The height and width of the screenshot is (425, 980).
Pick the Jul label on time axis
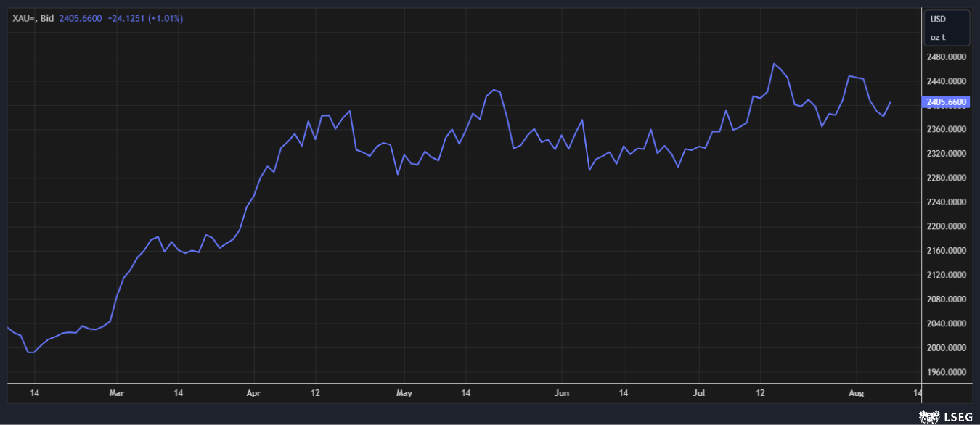click(x=698, y=393)
